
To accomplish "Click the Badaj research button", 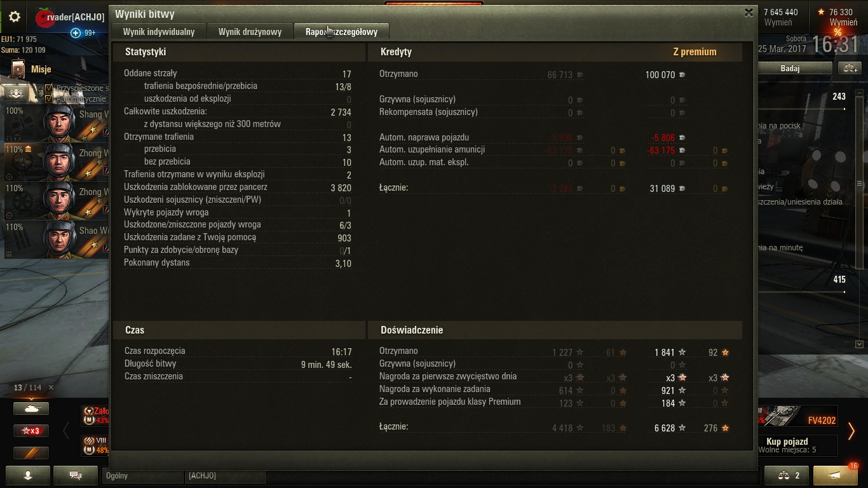I will [790, 68].
